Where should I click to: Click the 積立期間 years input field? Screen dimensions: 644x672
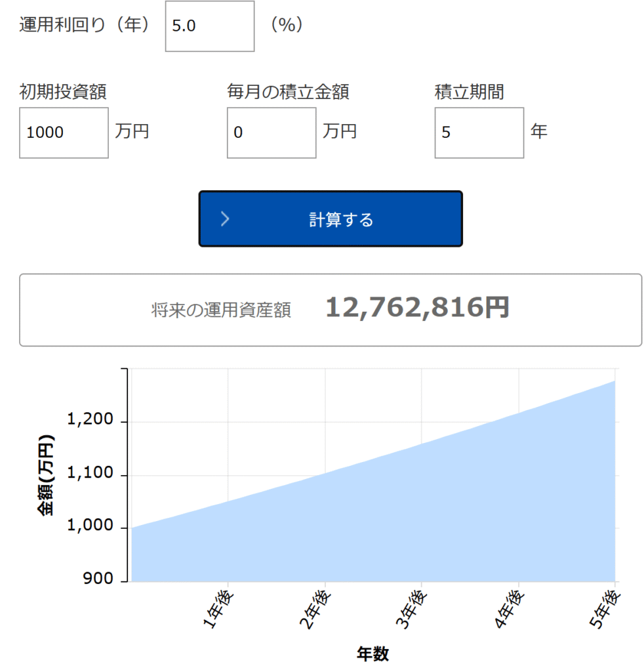coord(479,133)
